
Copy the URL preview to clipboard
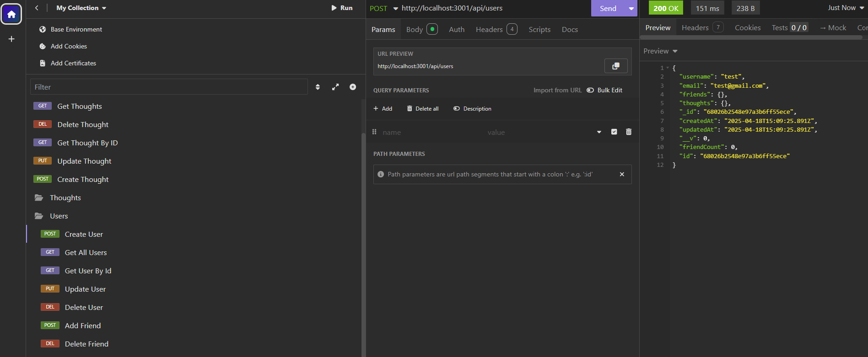click(x=616, y=66)
